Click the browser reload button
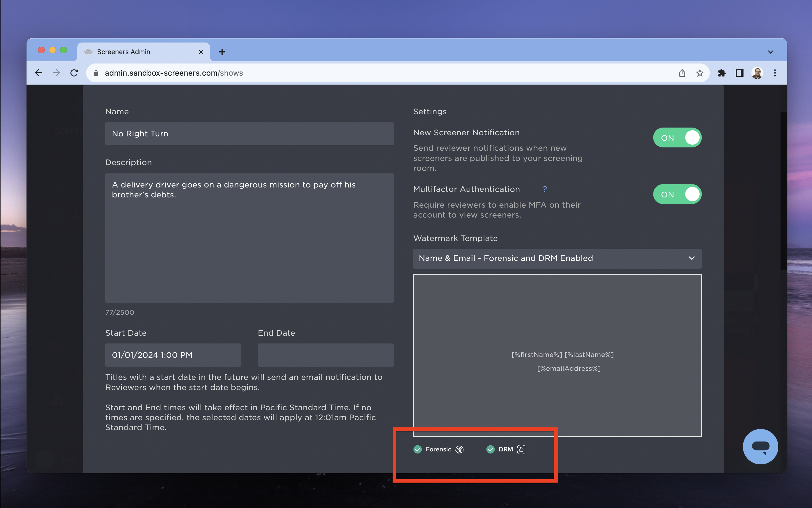The image size is (812, 508). (75, 73)
